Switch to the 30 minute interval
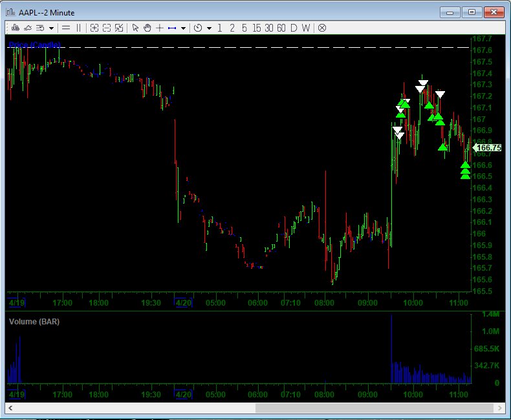511x420 pixels. point(269,28)
